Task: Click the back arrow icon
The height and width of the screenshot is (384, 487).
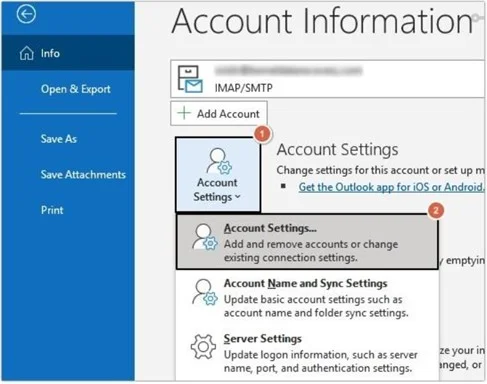Action: pyautogui.click(x=26, y=14)
